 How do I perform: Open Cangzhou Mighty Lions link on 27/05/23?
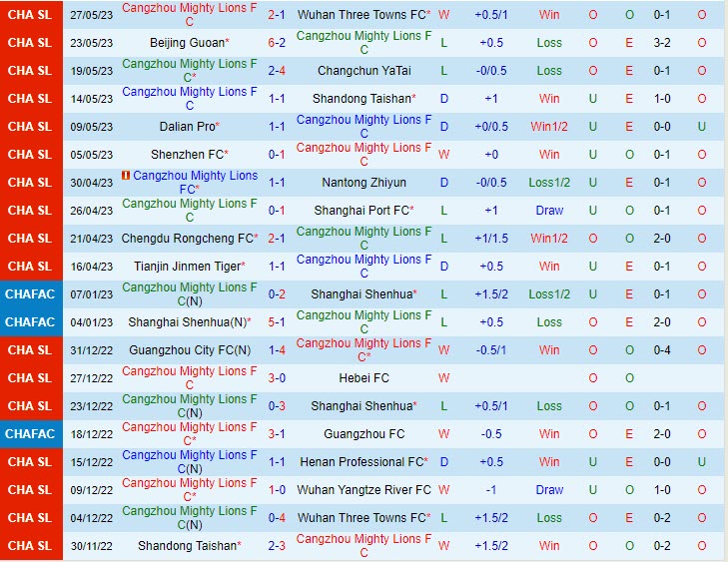coord(190,15)
